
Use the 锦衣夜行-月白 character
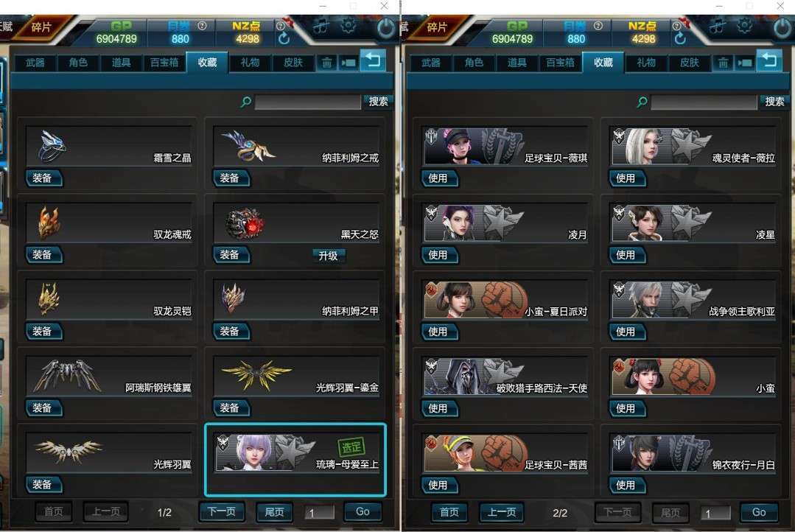627,486
